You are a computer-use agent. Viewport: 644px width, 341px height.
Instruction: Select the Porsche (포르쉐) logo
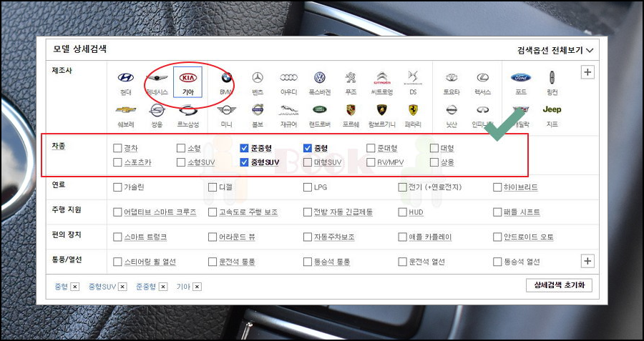pyautogui.click(x=351, y=109)
